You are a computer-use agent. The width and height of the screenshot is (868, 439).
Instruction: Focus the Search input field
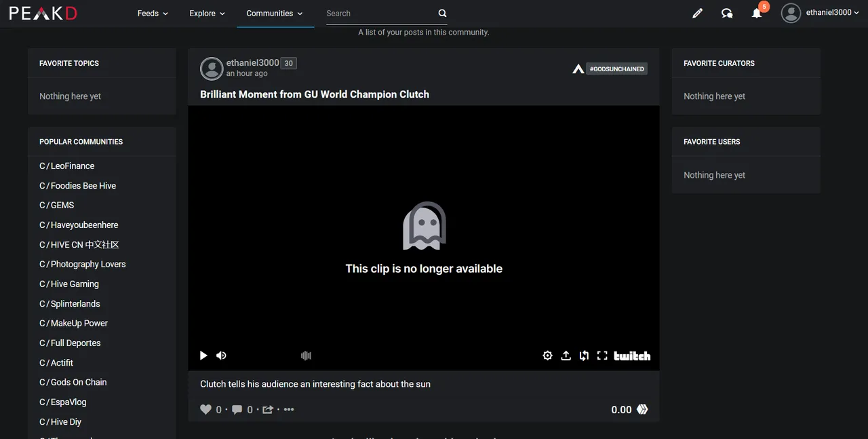(x=380, y=13)
